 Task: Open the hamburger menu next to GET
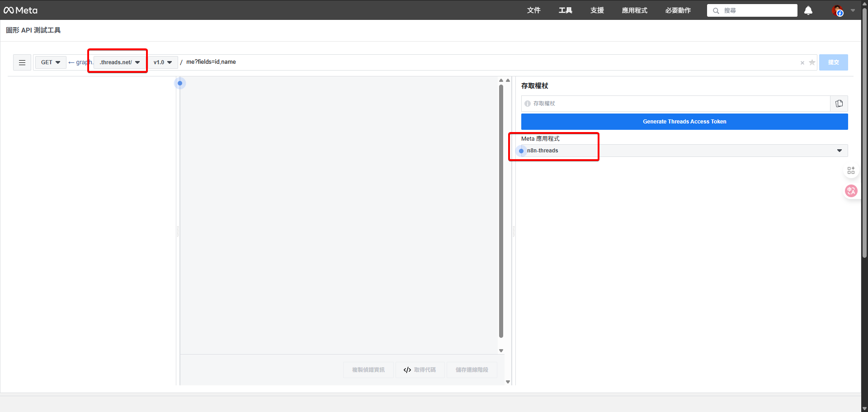click(22, 62)
